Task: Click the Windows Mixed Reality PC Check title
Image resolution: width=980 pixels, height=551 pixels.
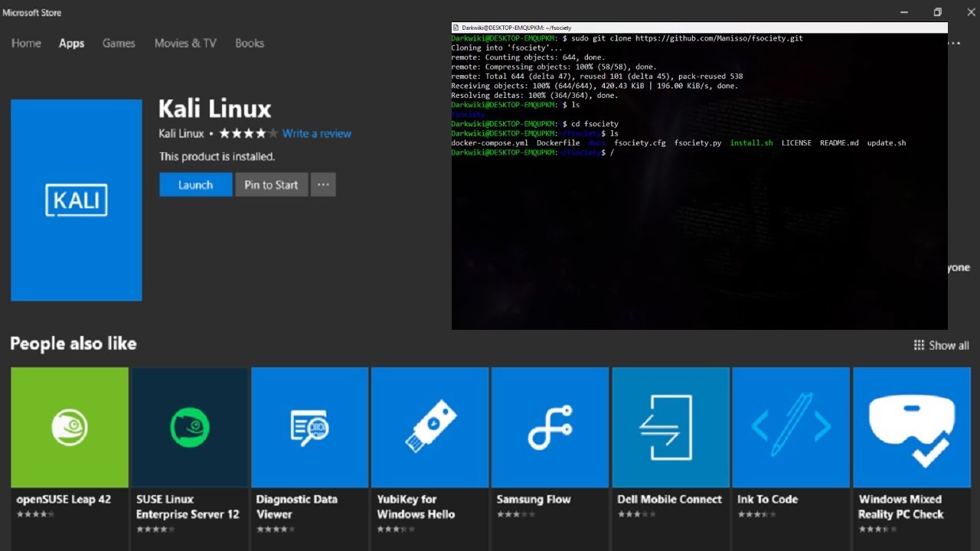Action: point(901,507)
